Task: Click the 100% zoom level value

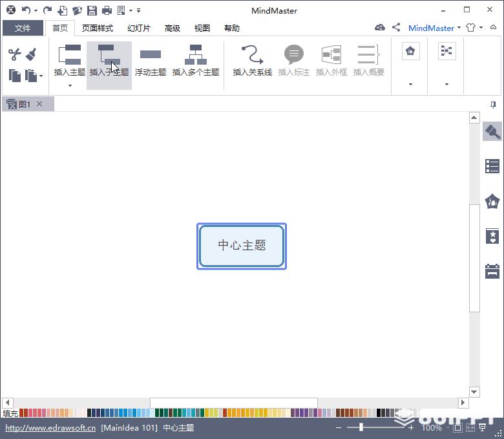Action: 432,428
